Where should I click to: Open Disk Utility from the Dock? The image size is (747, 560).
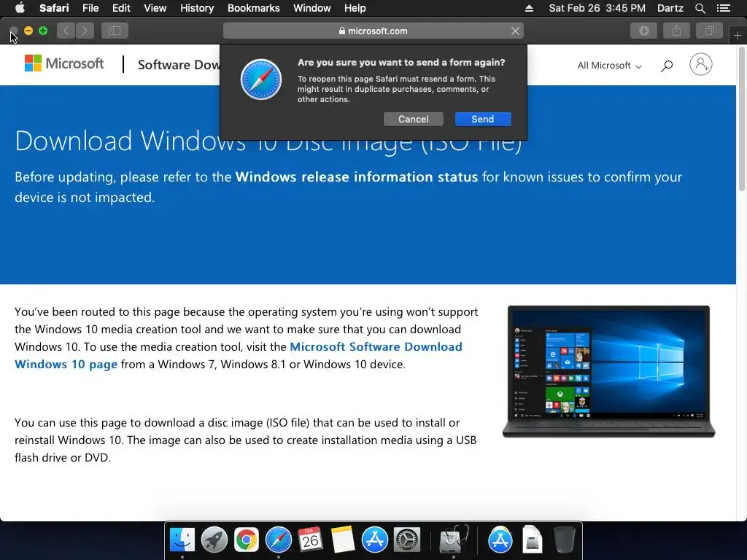click(454, 540)
